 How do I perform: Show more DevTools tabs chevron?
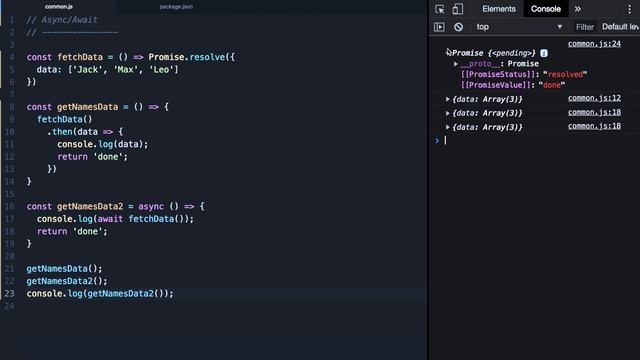click(x=578, y=9)
